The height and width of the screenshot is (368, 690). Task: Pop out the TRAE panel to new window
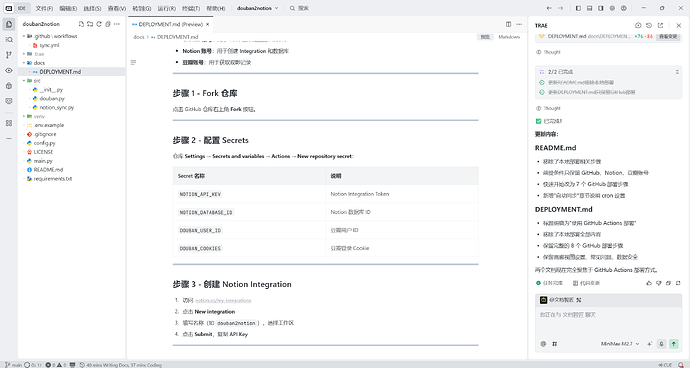660,26
